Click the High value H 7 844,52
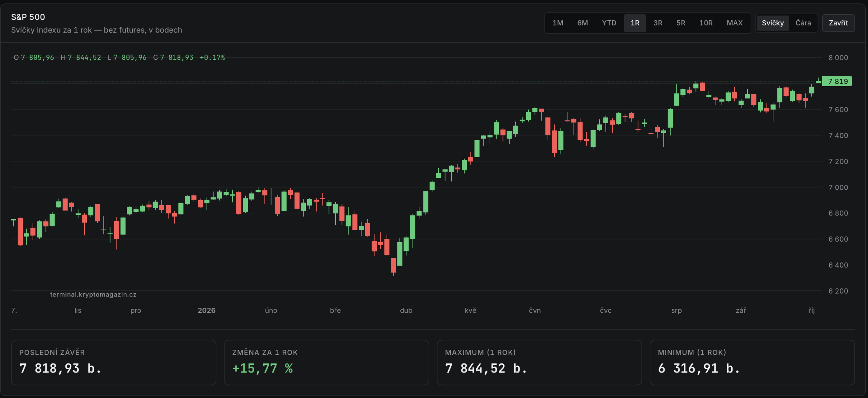Viewport: 868px width, 398px height. pyautogui.click(x=81, y=57)
